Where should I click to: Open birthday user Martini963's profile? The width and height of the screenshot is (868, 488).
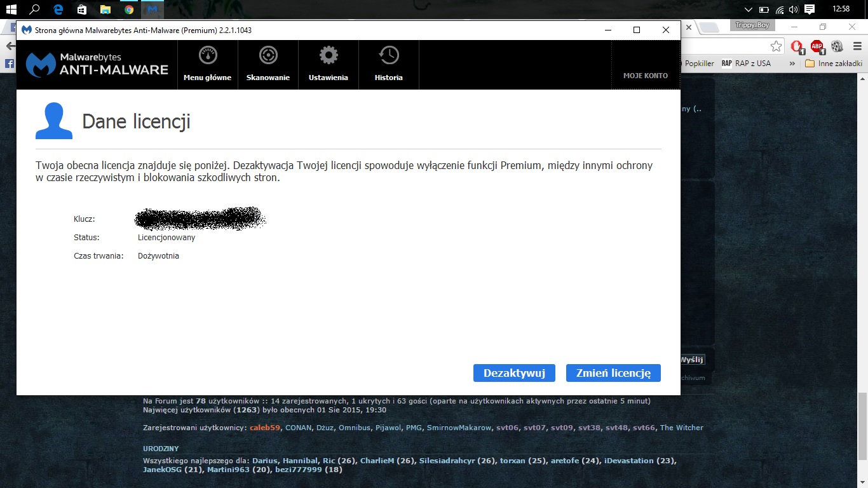click(228, 470)
